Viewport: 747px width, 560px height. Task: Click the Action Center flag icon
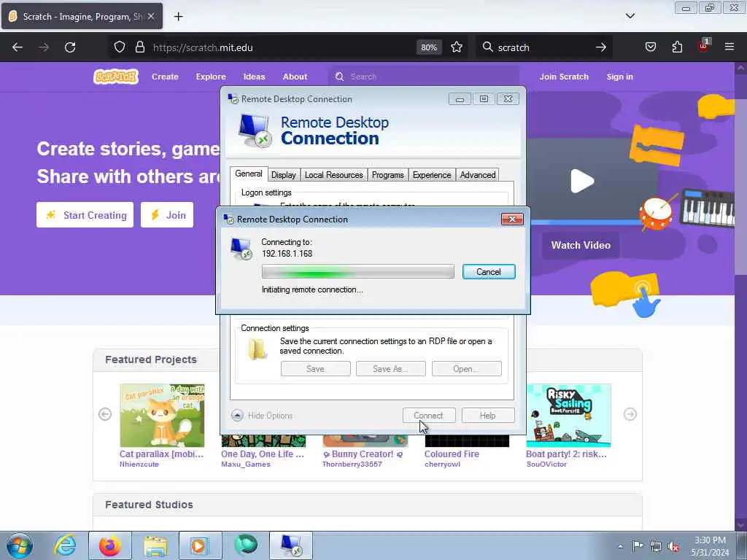(638, 546)
